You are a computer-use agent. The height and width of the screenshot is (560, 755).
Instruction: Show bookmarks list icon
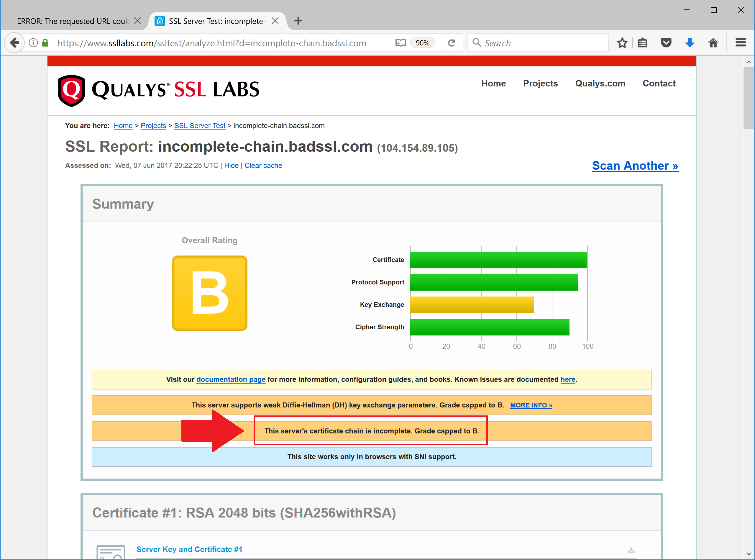[643, 43]
